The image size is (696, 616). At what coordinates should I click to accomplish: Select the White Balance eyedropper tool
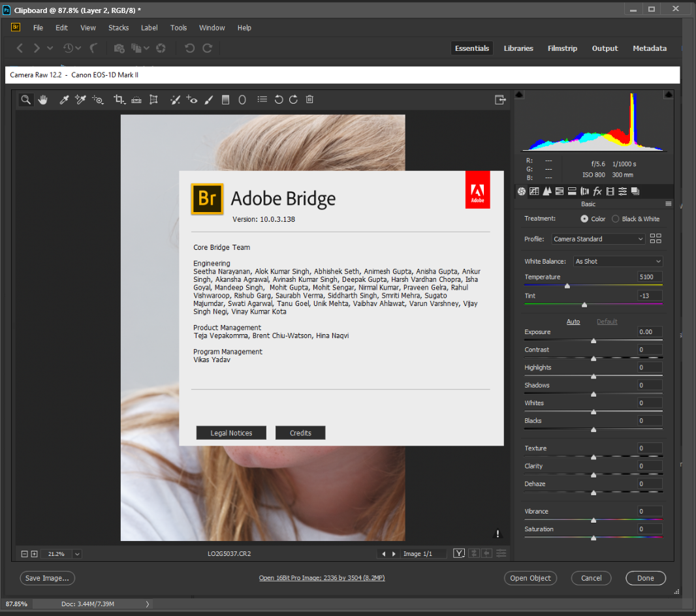[x=64, y=100]
